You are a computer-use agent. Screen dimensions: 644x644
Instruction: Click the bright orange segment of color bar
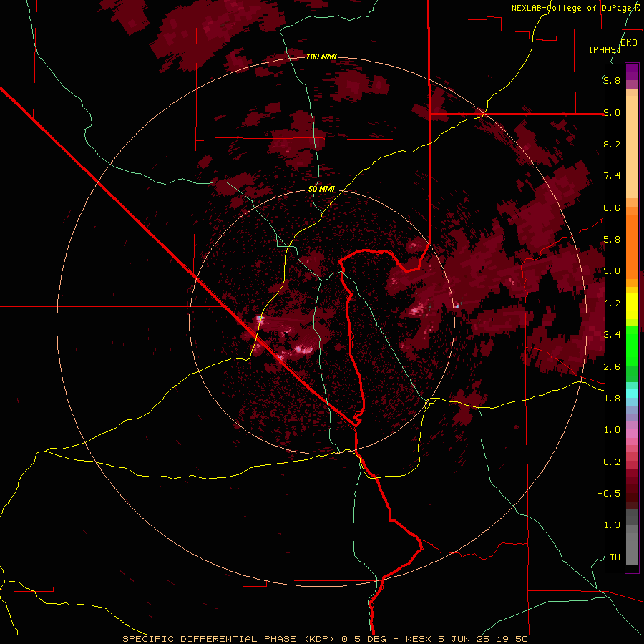click(x=632, y=246)
